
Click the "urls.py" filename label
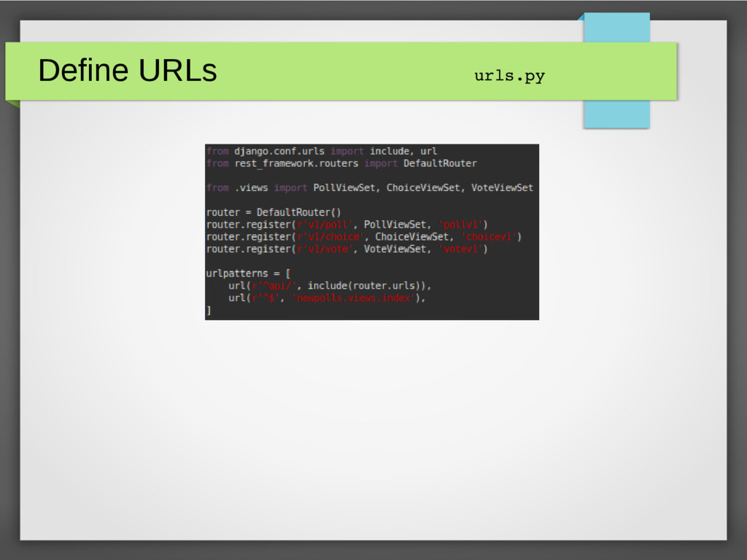(x=509, y=76)
